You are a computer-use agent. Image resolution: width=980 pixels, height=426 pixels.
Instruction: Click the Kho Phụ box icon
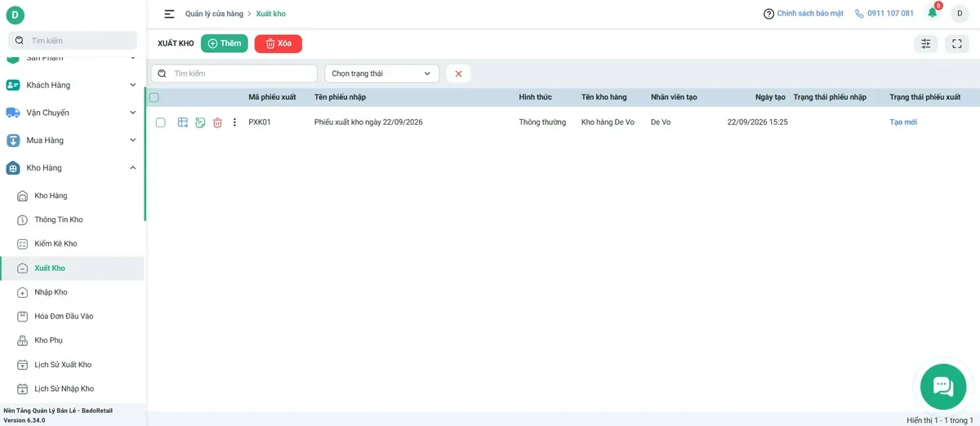[23, 340]
